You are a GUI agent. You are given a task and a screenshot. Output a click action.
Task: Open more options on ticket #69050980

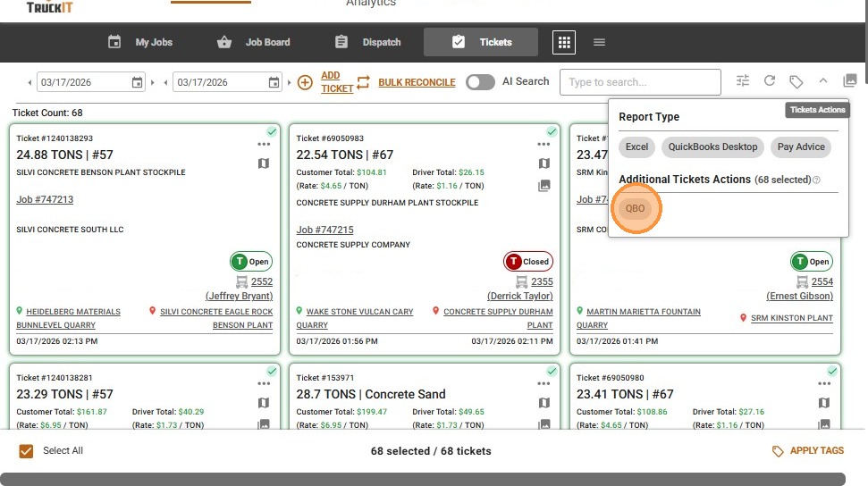pos(823,383)
